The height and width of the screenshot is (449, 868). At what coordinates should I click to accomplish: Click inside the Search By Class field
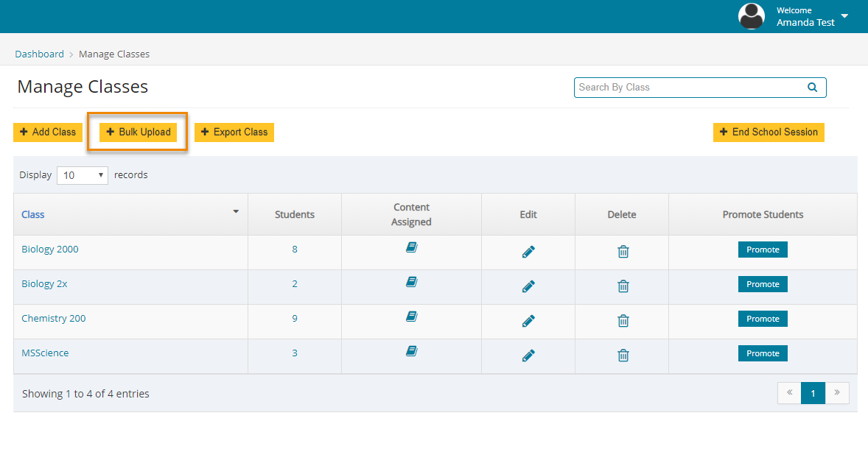click(x=678, y=87)
